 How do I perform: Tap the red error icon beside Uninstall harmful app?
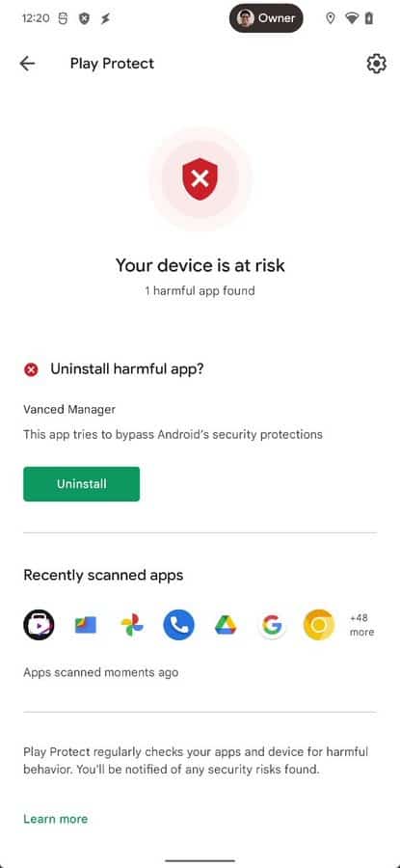click(x=31, y=369)
